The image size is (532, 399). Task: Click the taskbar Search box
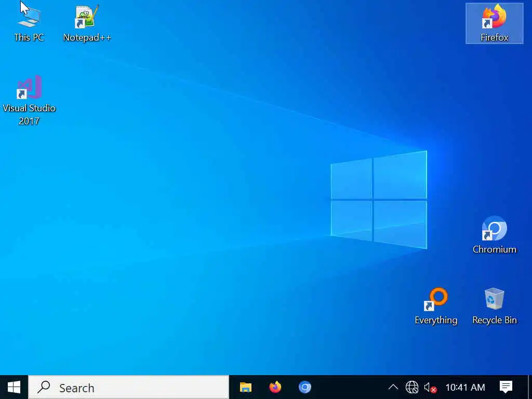pyautogui.click(x=129, y=387)
